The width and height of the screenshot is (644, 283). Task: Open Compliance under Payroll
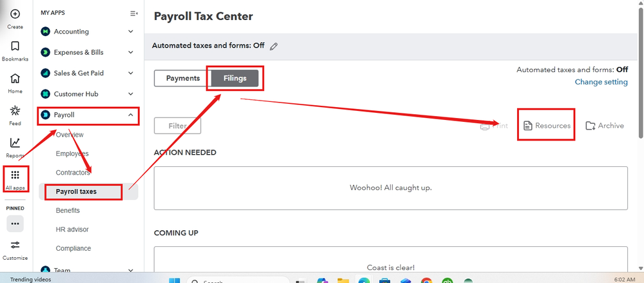pyautogui.click(x=73, y=248)
